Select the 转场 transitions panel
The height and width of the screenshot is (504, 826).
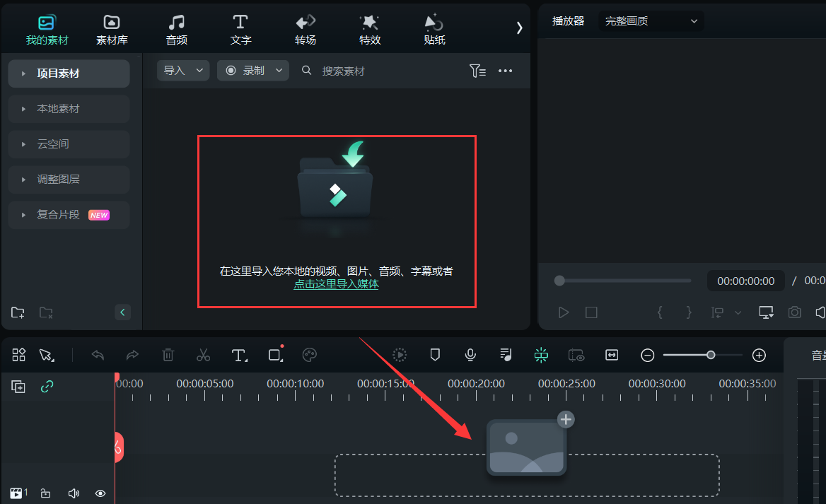pyautogui.click(x=305, y=28)
